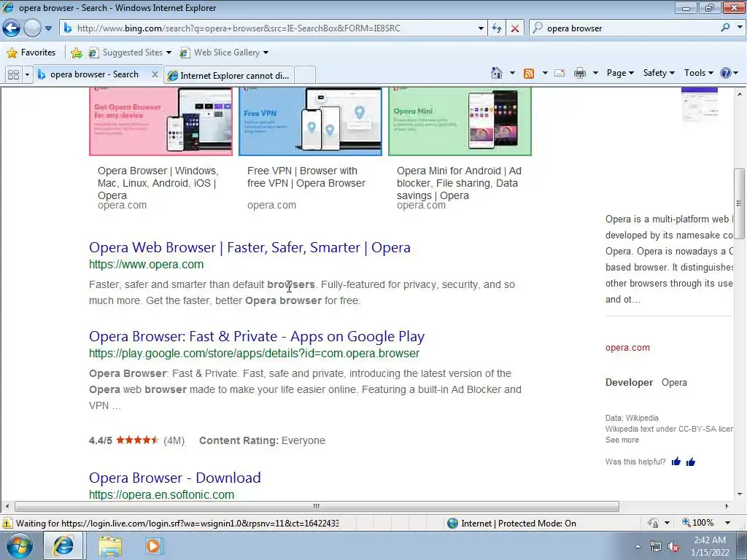Click Internet Explorer taskbar icon
The width and height of the screenshot is (747, 560).
(63, 546)
